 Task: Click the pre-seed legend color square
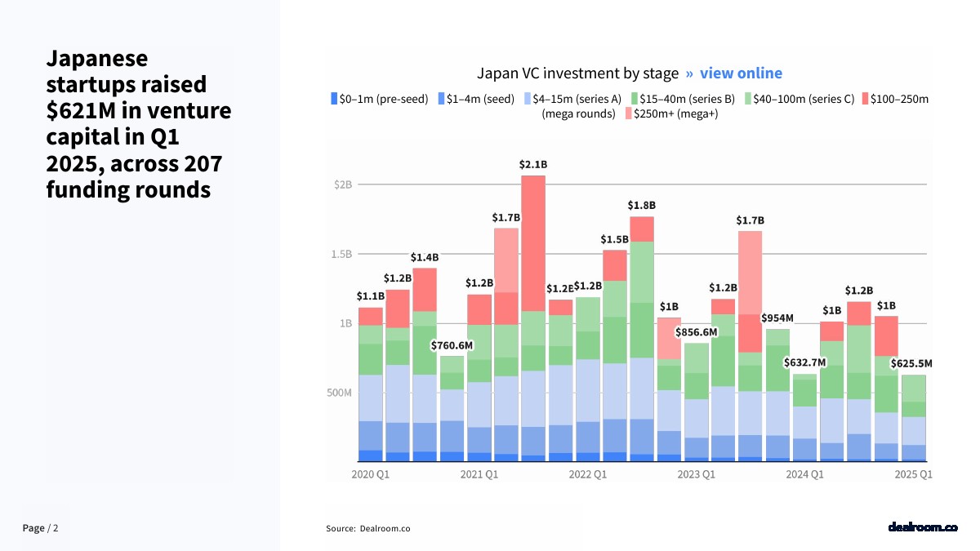[333, 99]
